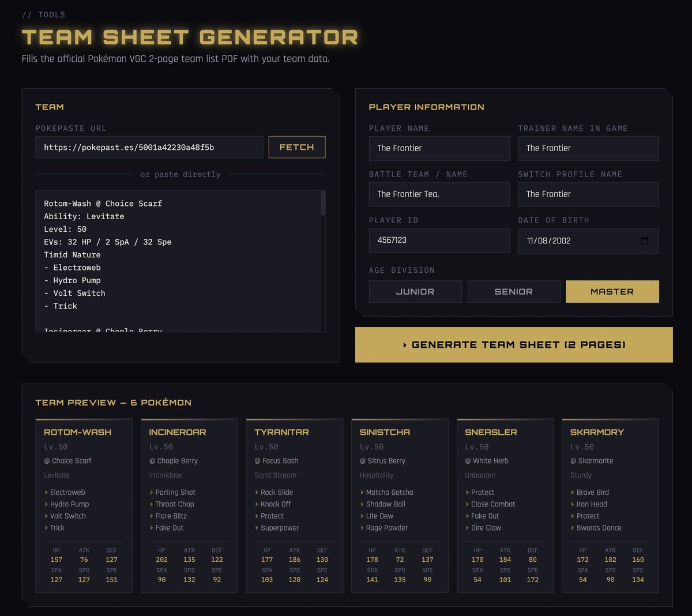
Task: Click the Unburden ability text
Action: [480, 475]
